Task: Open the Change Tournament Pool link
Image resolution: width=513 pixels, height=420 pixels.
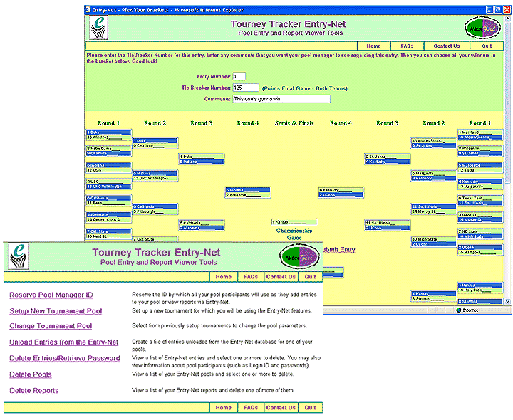Action: pos(51,326)
